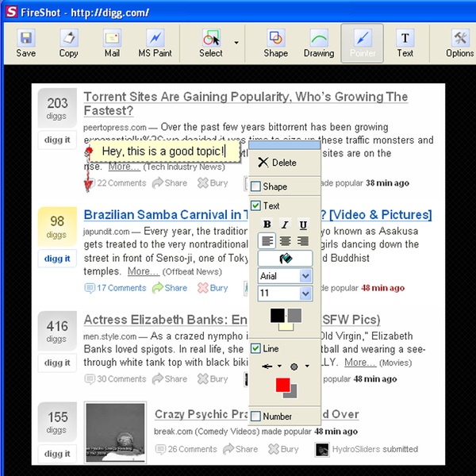Click Bury on Brazilian Samba story
This screenshot has height=476, width=476.
pyautogui.click(x=213, y=288)
